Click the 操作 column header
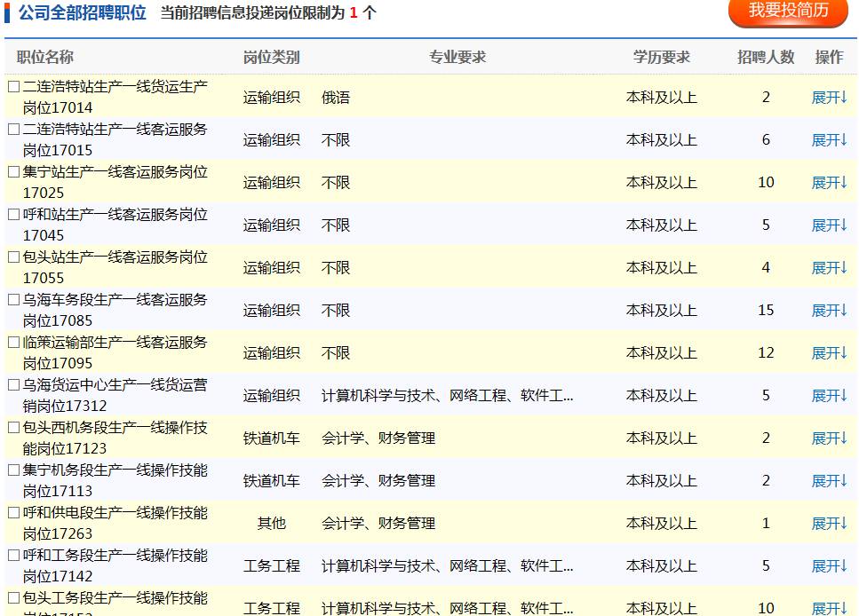Viewport: 859px width, 616px height. [829, 57]
